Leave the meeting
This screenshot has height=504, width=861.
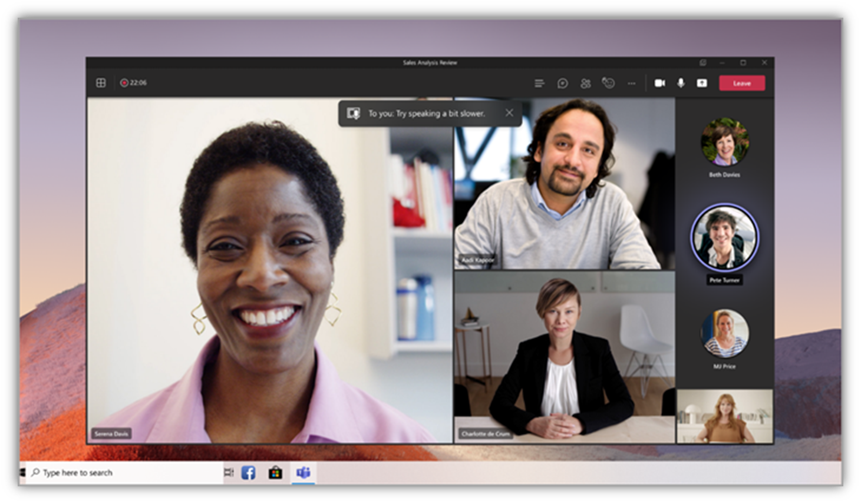[x=741, y=83]
